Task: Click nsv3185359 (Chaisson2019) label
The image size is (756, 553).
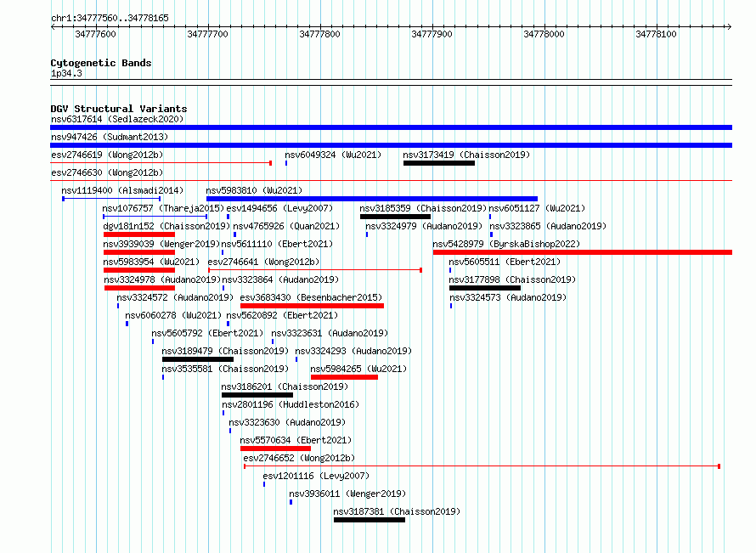Action: click(423, 208)
